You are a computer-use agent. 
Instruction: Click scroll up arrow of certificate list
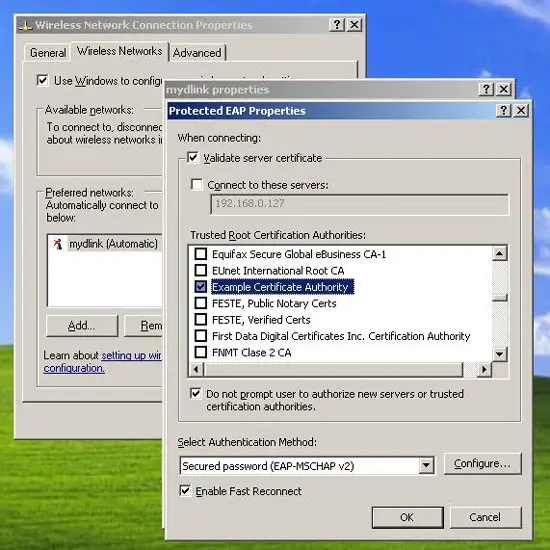499,253
